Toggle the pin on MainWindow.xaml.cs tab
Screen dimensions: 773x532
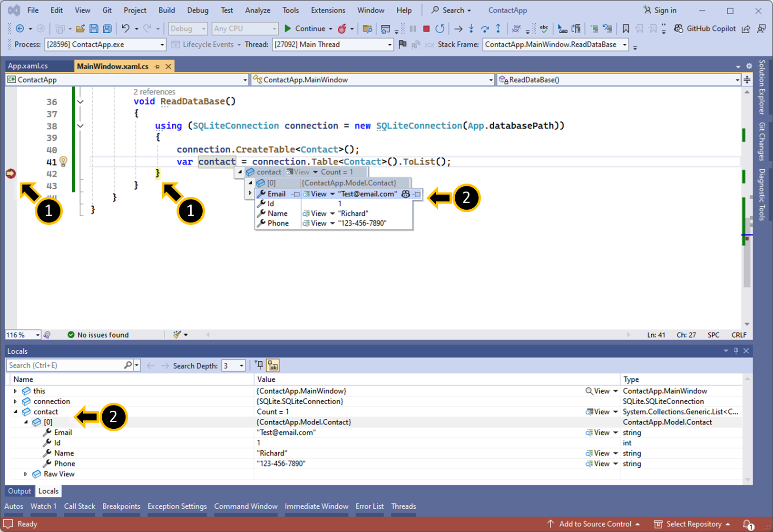tap(157, 67)
